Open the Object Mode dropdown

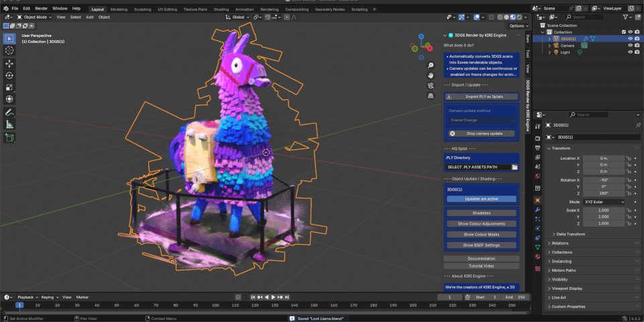click(x=34, y=17)
